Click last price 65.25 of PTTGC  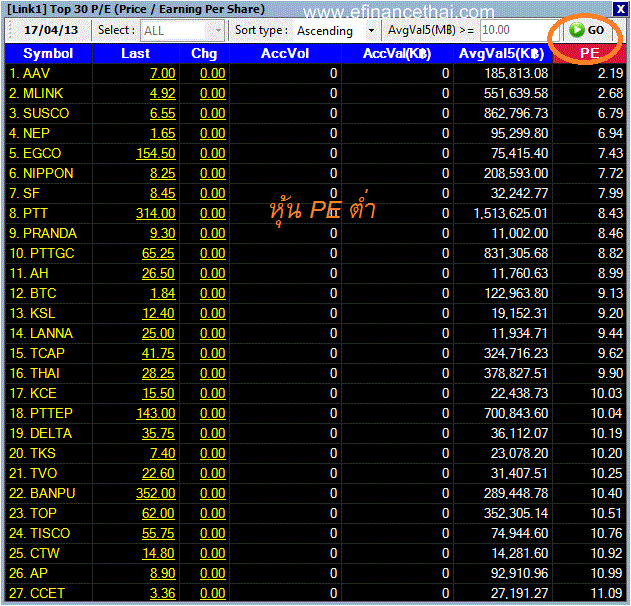click(158, 254)
